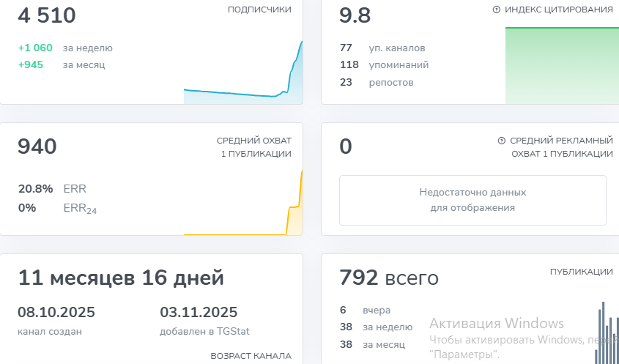The height and width of the screenshot is (364, 619).
Task: Open the green citation index chart
Action: [562, 65]
